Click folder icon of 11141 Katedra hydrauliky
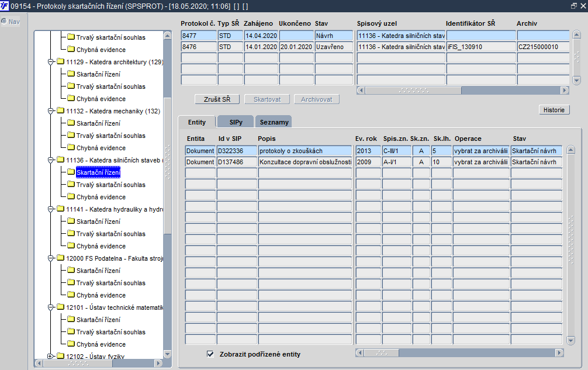This screenshot has width=588, height=370. coord(60,209)
